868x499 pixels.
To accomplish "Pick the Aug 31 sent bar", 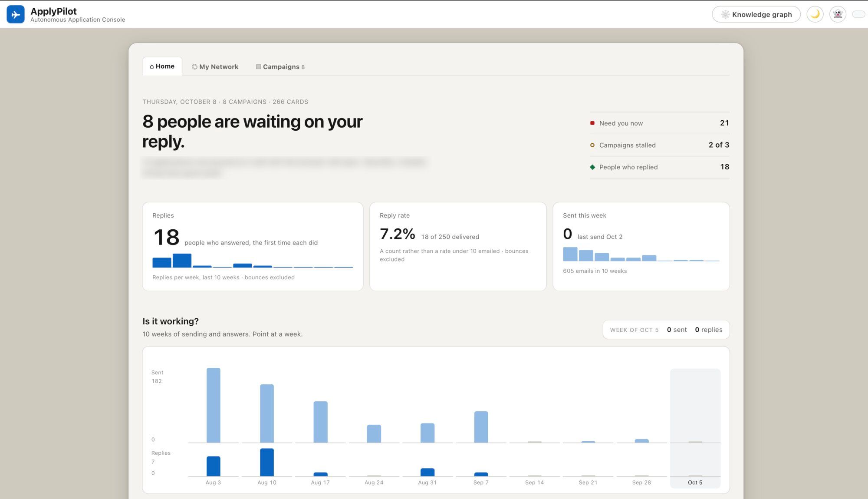I will tap(427, 433).
